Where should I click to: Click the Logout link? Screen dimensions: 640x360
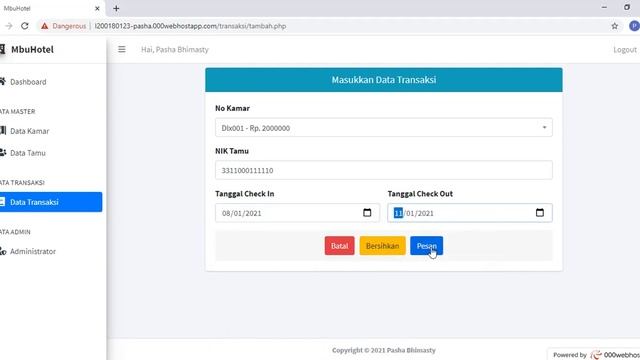coord(625,49)
